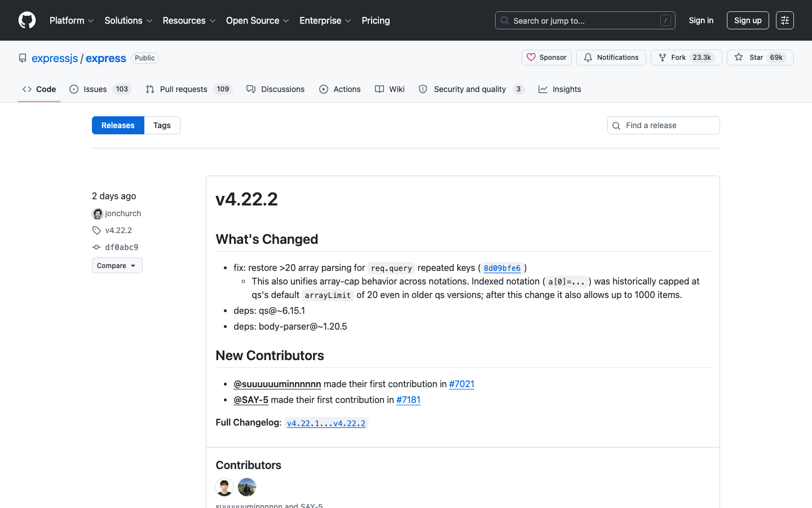Click the Pull requests count 109 badge

pyautogui.click(x=223, y=89)
